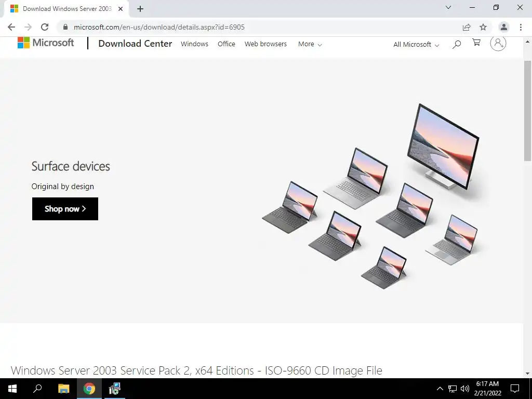Screen dimensions: 532x399
Task: Open the shopping cart
Action: point(476,43)
